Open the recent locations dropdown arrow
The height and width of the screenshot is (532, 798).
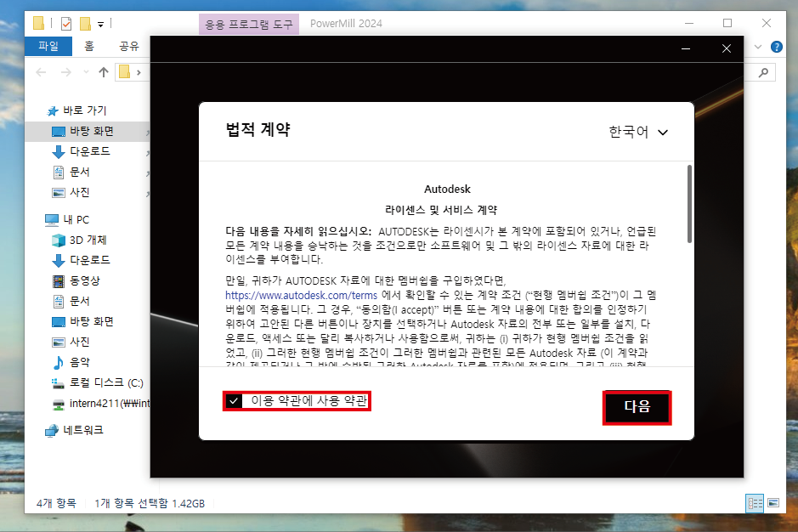86,71
